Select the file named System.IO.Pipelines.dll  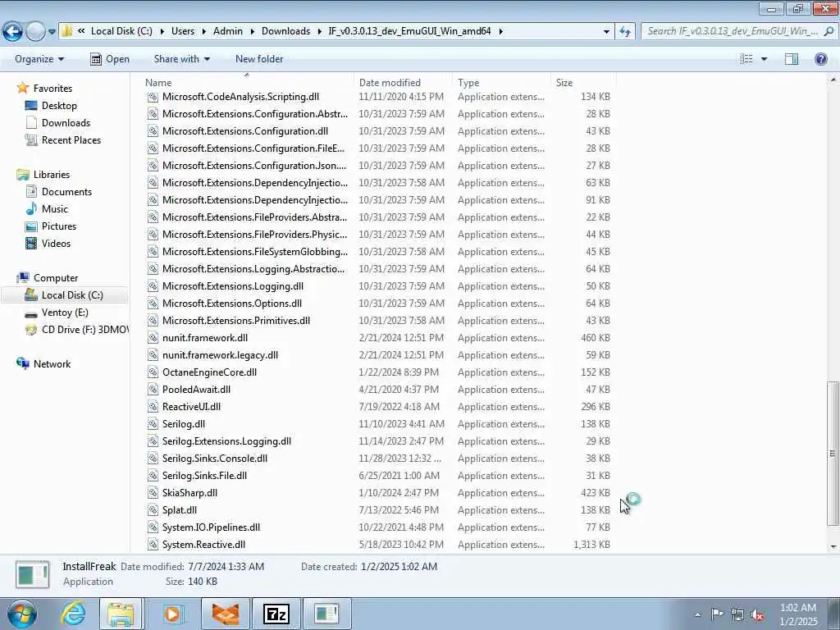pos(211,527)
